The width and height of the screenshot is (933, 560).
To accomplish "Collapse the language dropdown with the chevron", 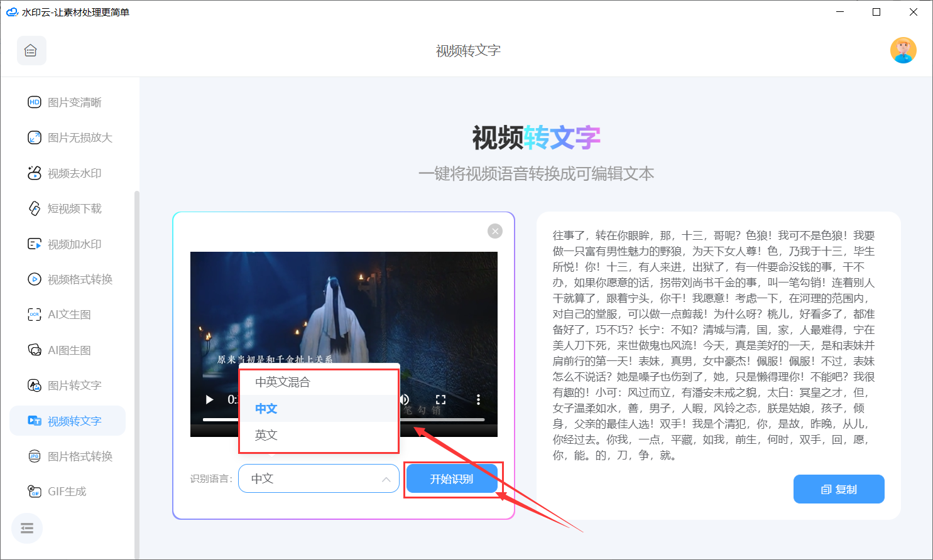I will pos(386,480).
